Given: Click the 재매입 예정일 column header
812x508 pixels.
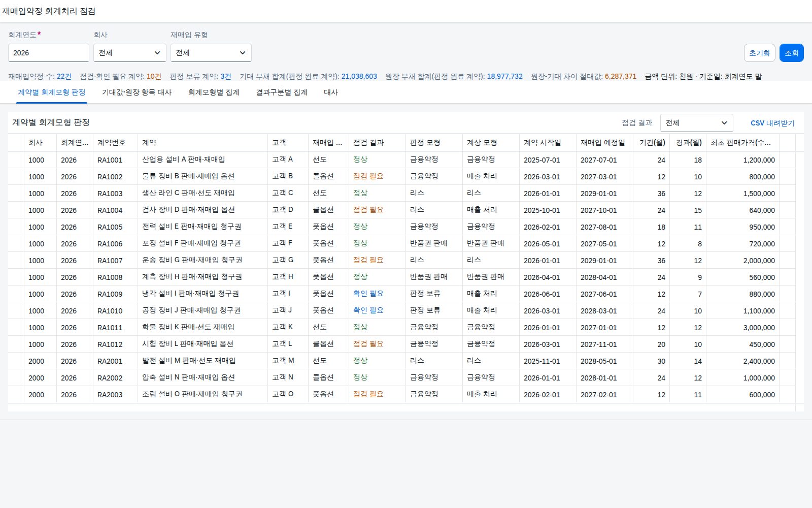Looking at the screenshot, I should pos(605,143).
